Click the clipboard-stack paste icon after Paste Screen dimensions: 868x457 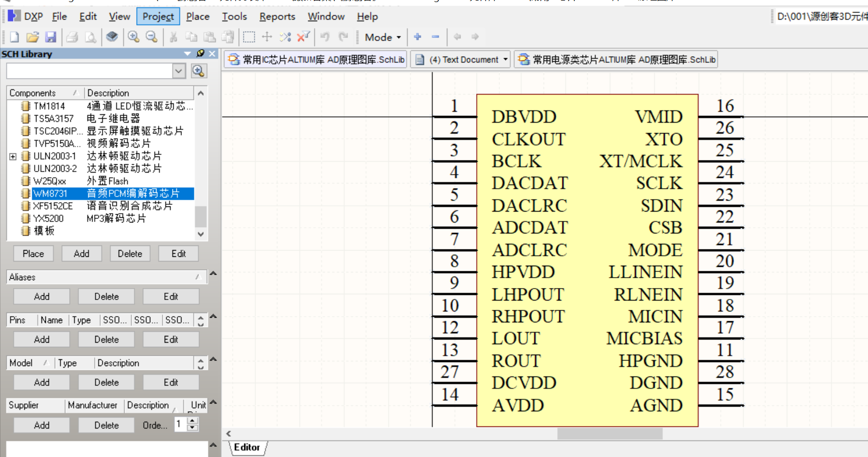228,37
